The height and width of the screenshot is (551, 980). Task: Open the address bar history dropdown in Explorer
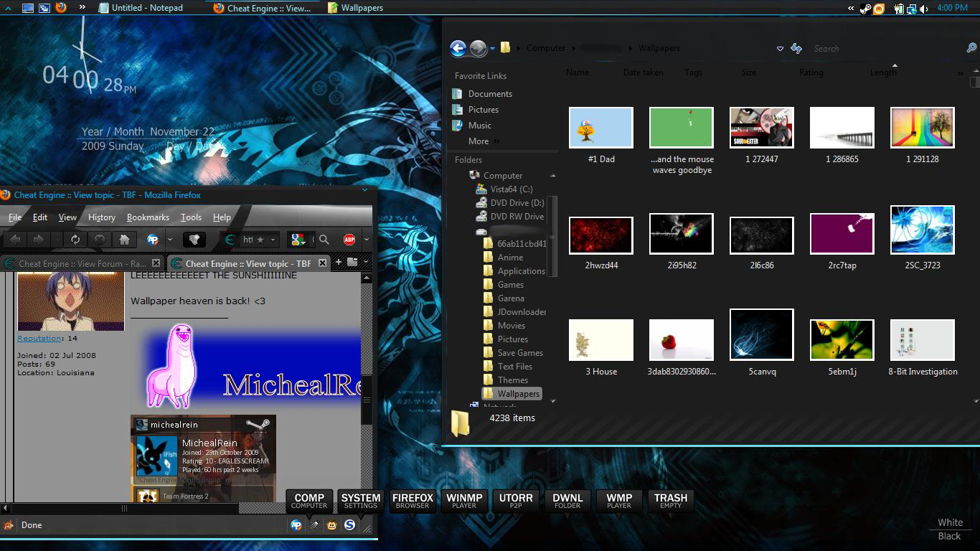(780, 49)
